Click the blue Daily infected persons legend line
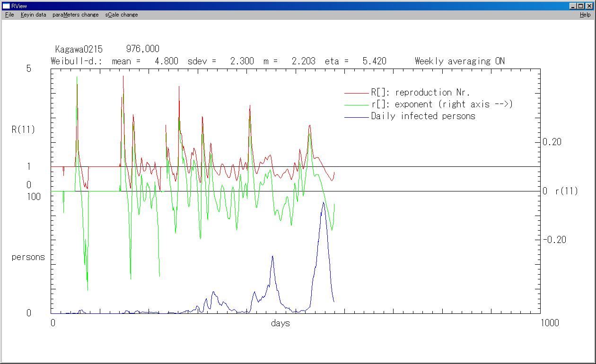This screenshot has height=364, width=596. (356, 117)
